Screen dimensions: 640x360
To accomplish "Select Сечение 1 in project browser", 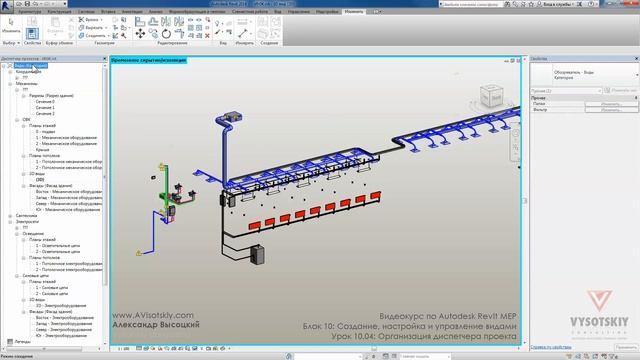I will pos(45,108).
